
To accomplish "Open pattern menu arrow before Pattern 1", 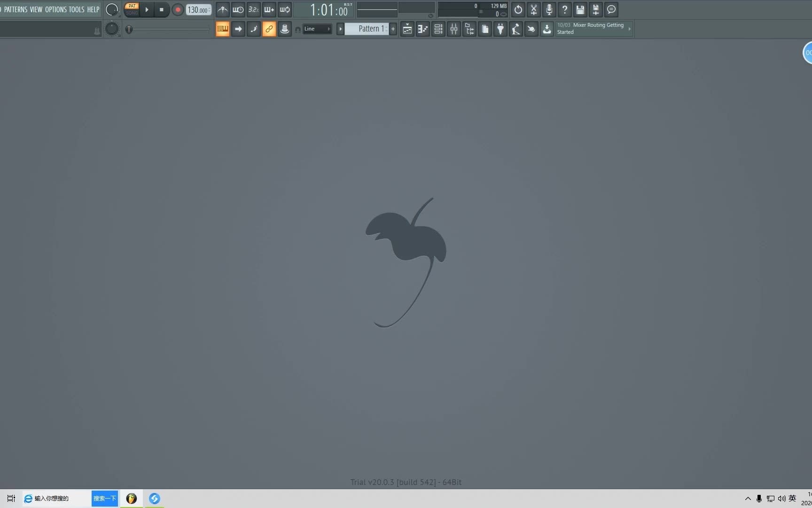I will pos(340,29).
